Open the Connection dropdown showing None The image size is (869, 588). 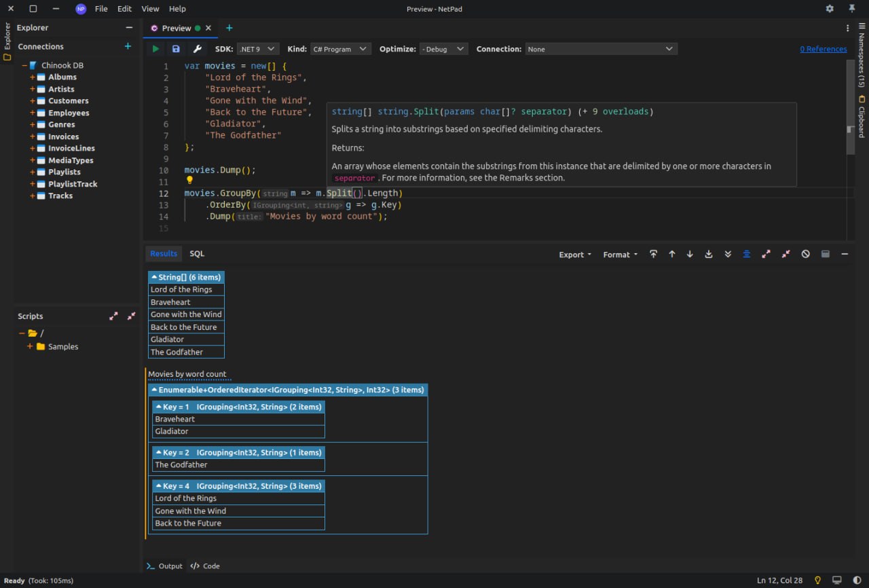[601, 49]
